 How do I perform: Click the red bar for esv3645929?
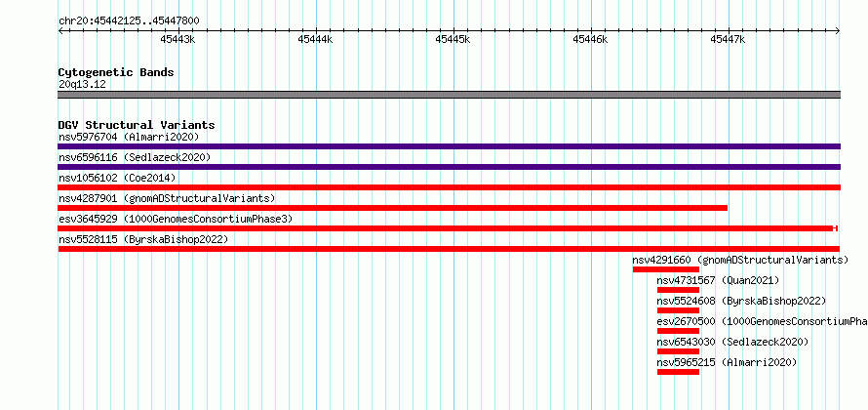click(x=448, y=228)
